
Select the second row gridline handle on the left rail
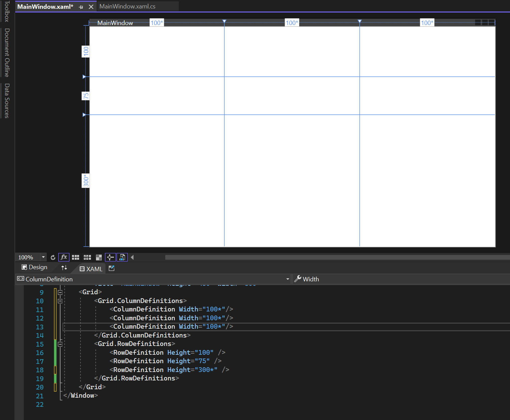pyautogui.click(x=84, y=115)
